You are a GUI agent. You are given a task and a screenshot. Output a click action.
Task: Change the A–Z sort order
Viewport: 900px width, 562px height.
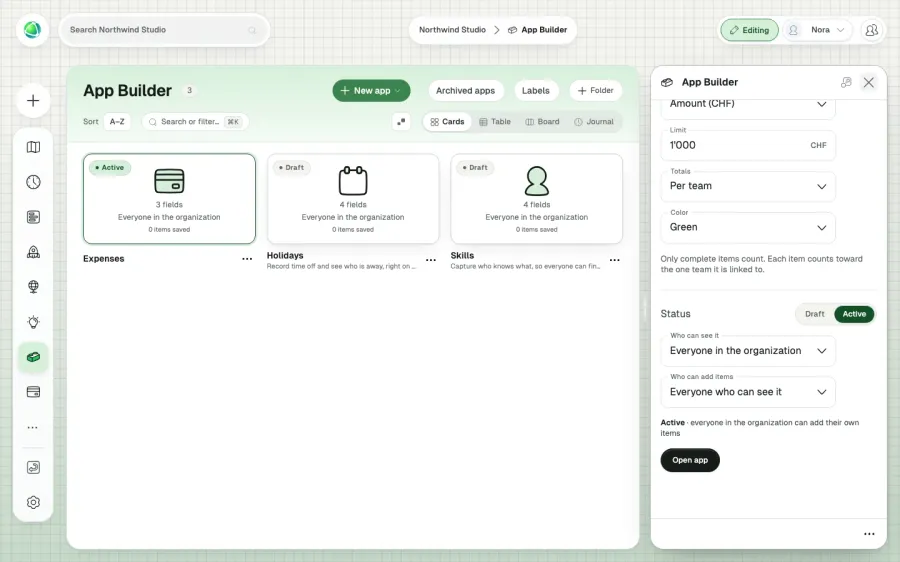117,122
